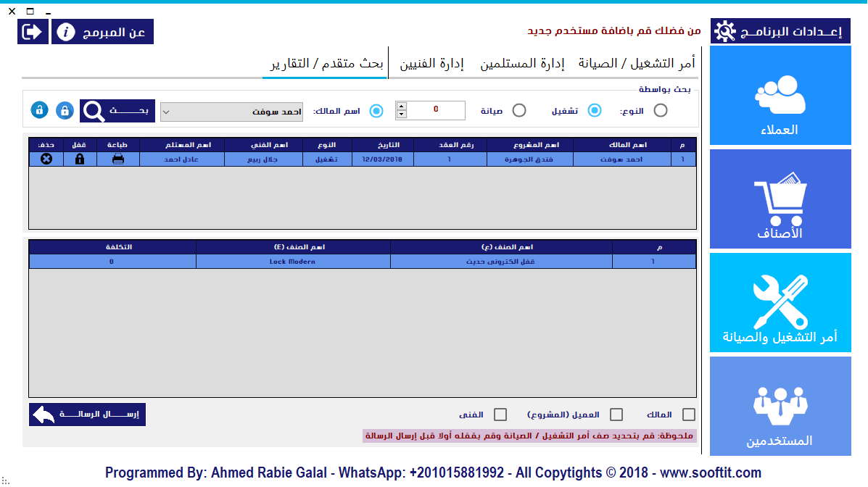Increase the number with the up spinner arrow
The height and width of the screenshot is (487, 868).
point(401,107)
